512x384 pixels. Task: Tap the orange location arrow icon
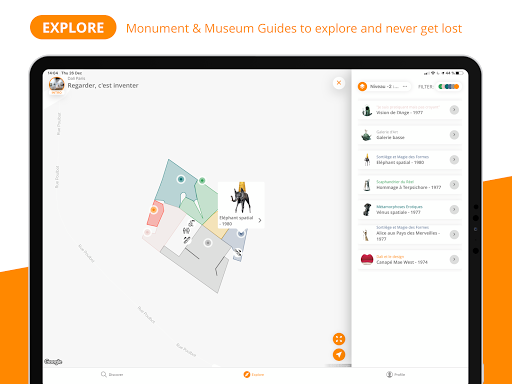click(339, 355)
